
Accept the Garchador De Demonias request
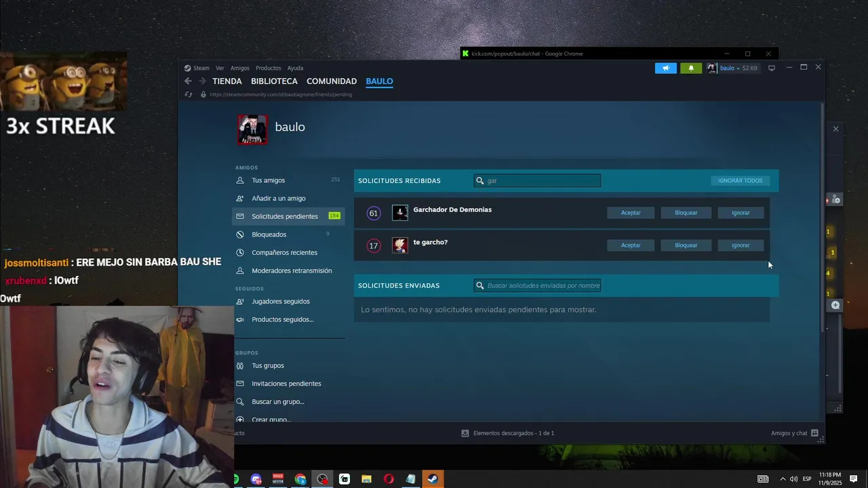(631, 213)
